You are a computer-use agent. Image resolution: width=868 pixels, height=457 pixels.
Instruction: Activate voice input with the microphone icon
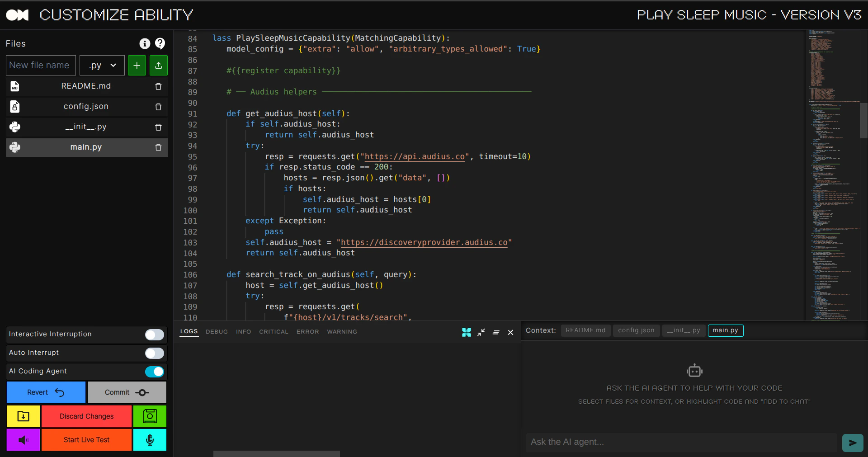click(149, 440)
